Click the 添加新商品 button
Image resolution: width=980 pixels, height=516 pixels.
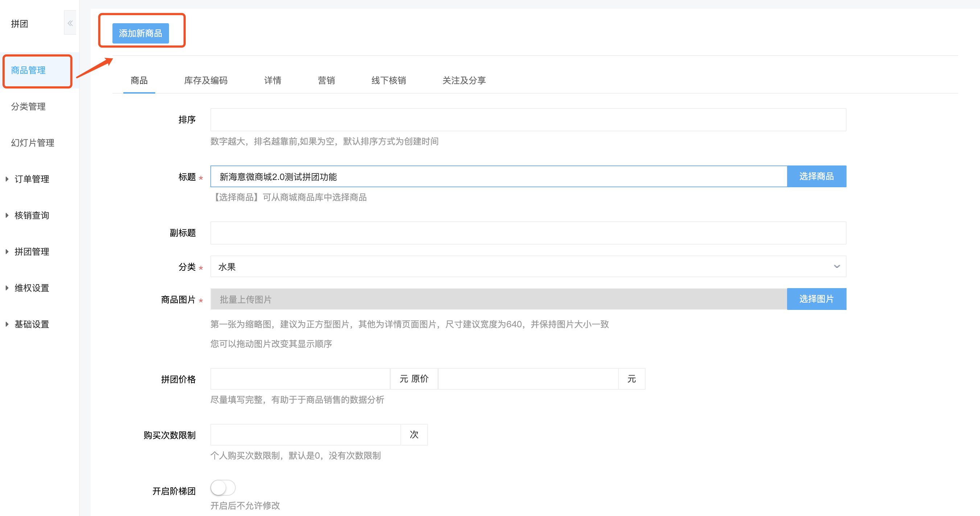(140, 33)
